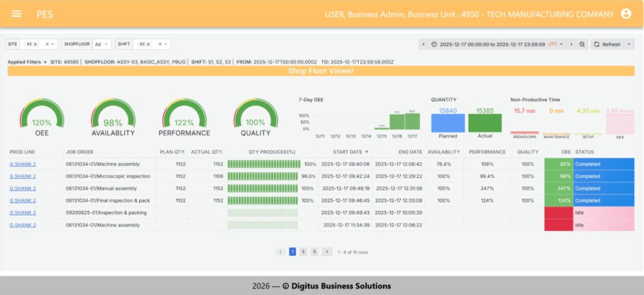Click sort arrow beside START DATE header
The width and height of the screenshot is (644, 295).
click(x=367, y=152)
